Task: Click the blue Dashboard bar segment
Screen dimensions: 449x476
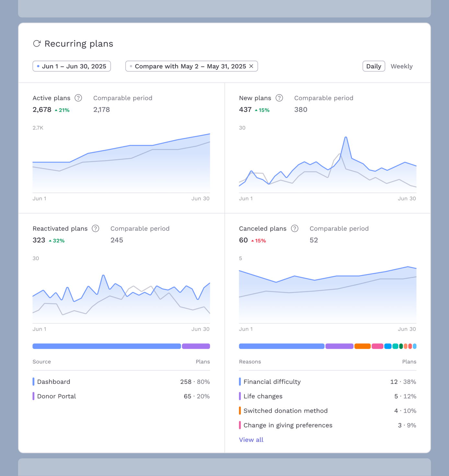Action: point(107,346)
